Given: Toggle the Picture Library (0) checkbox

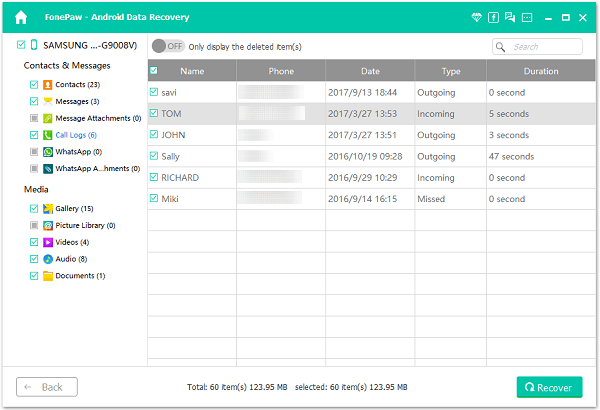Looking at the screenshot, I should point(34,225).
